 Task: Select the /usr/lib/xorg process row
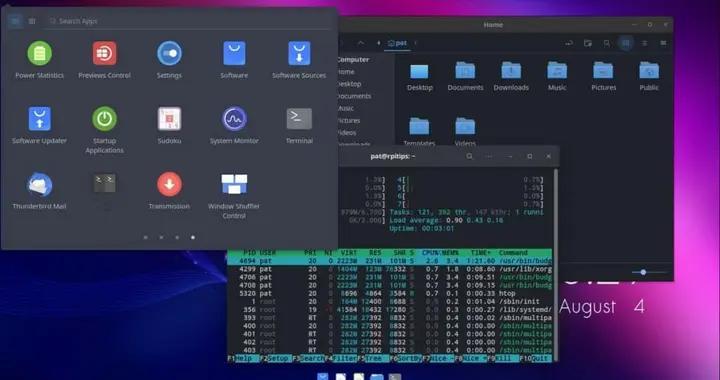click(389, 269)
